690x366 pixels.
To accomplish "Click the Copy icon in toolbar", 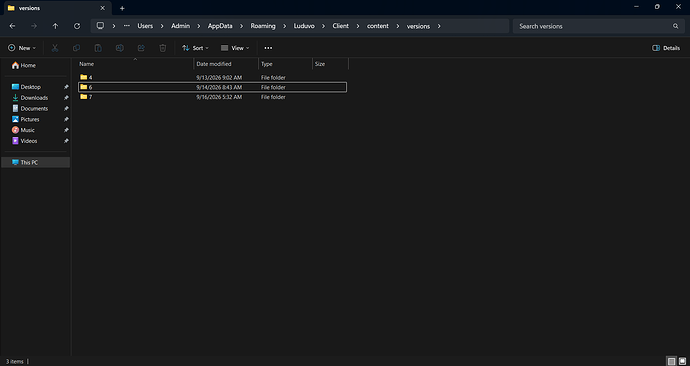I will pos(77,48).
